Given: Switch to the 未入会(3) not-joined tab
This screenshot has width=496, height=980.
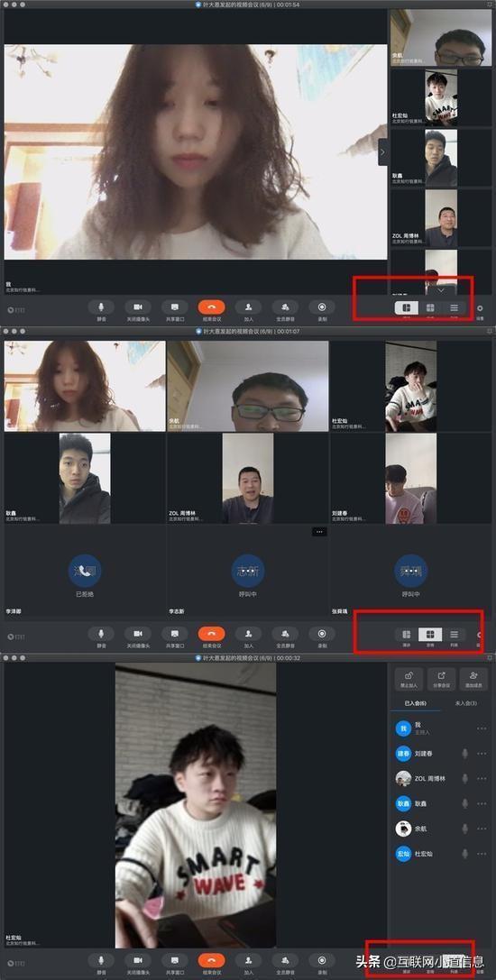Looking at the screenshot, I should click(466, 704).
